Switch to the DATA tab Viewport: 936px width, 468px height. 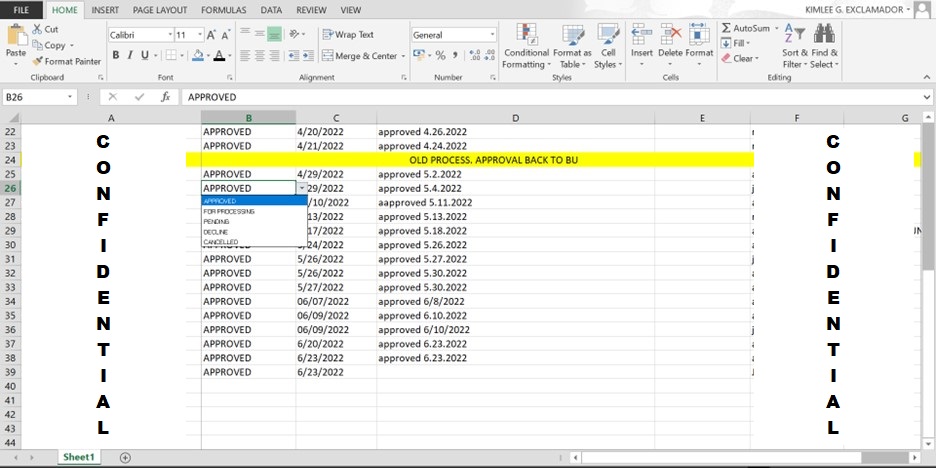(272, 10)
